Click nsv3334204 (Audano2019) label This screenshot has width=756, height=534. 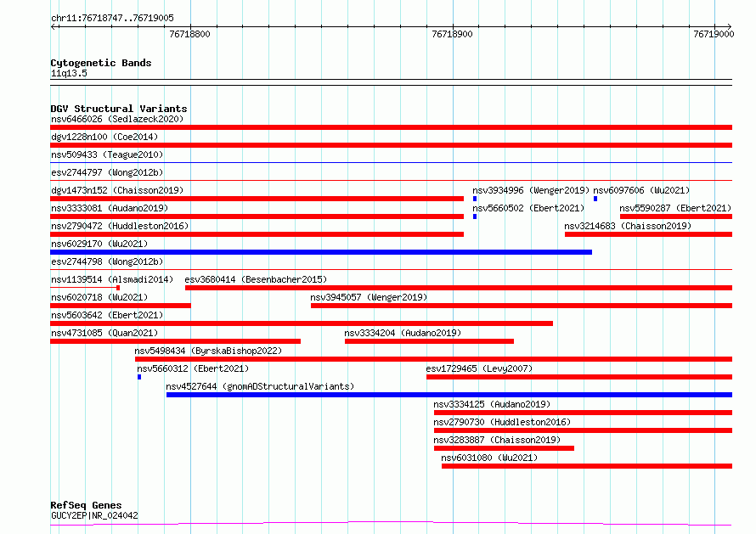click(x=403, y=333)
